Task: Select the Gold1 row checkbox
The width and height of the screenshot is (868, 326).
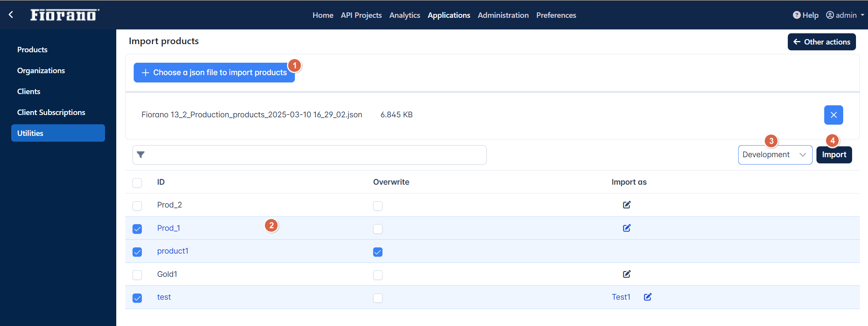Action: [x=137, y=275]
